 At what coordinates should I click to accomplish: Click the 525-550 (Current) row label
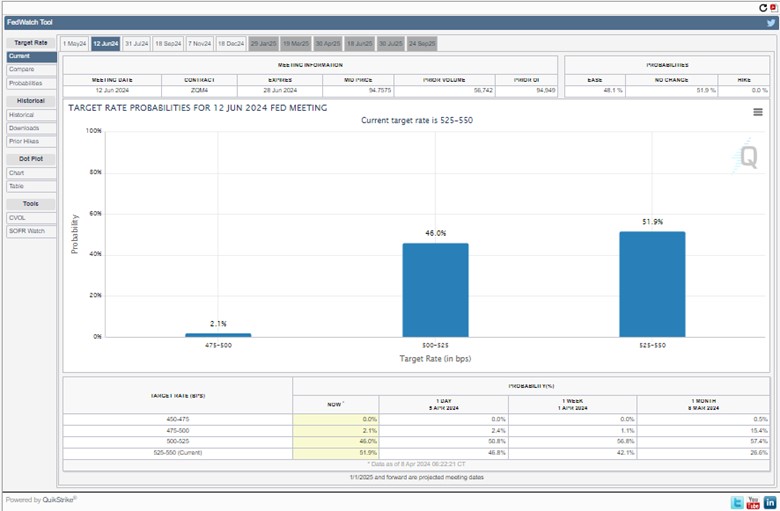tap(178, 453)
